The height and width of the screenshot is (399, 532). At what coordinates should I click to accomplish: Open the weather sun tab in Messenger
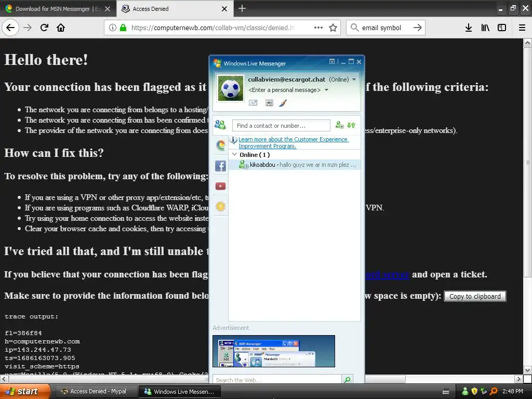point(220,206)
